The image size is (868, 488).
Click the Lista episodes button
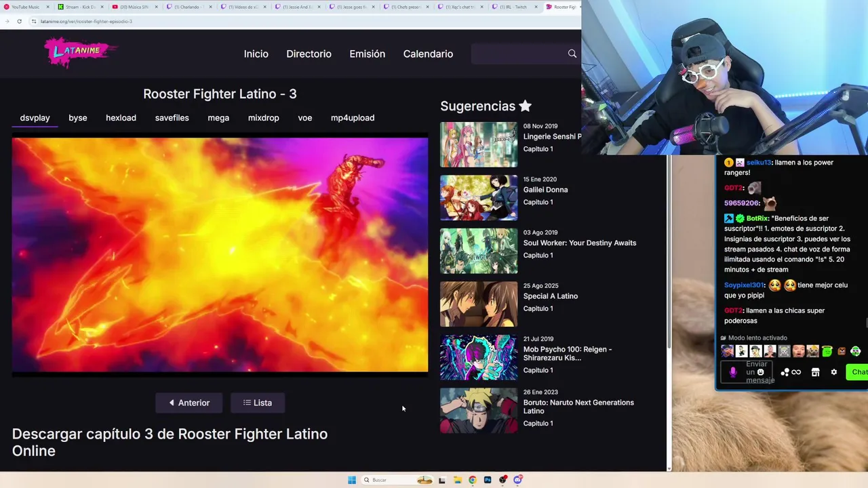pyautogui.click(x=258, y=403)
